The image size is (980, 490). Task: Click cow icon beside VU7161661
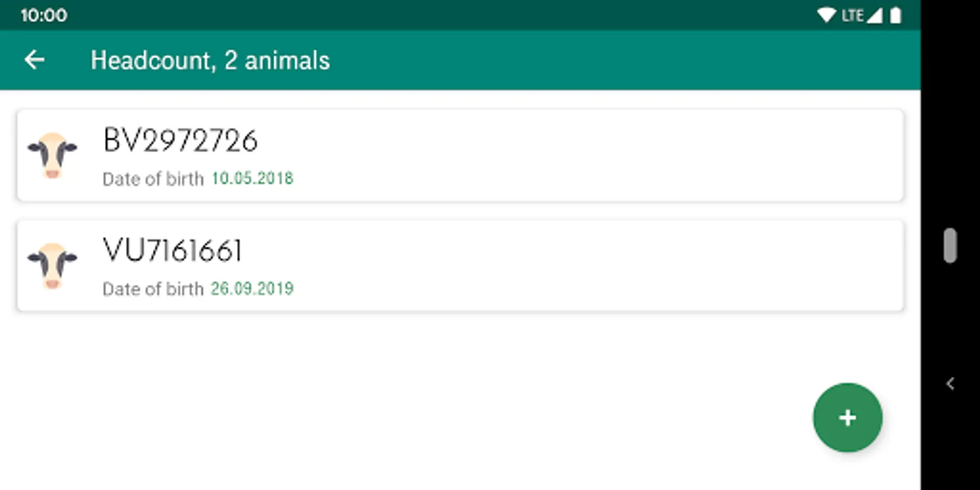(52, 266)
